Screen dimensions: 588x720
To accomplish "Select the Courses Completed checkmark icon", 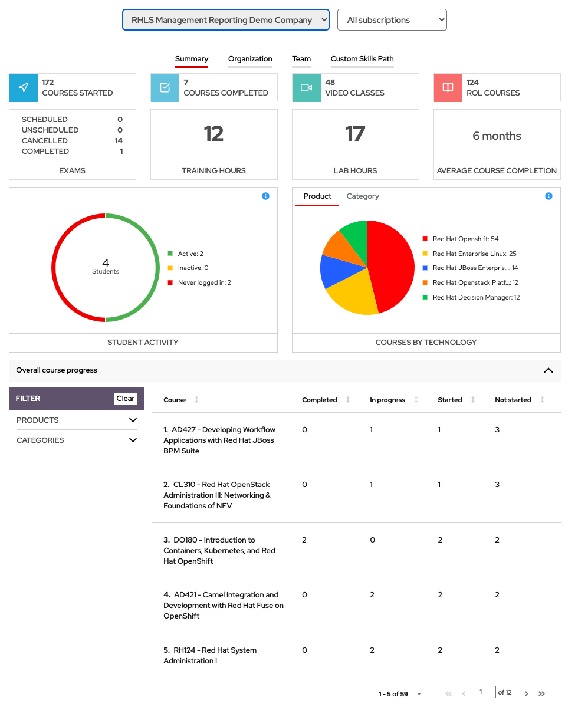I will pyautogui.click(x=165, y=87).
